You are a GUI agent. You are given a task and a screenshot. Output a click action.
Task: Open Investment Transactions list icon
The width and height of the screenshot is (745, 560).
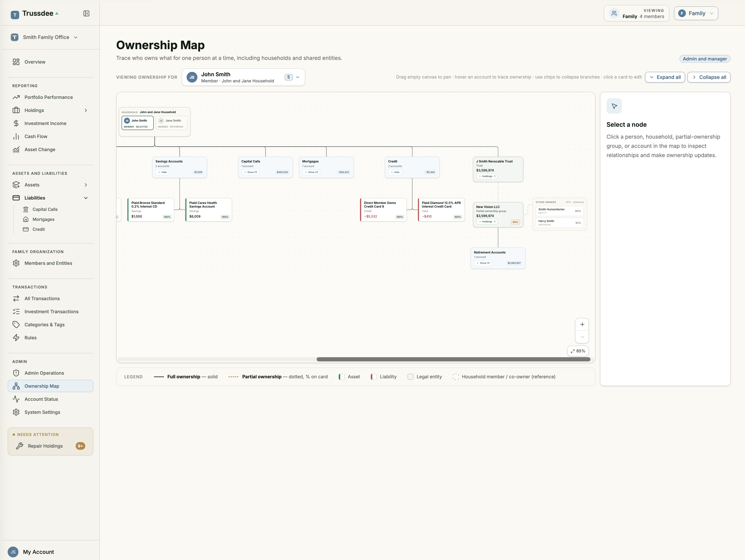click(x=16, y=312)
